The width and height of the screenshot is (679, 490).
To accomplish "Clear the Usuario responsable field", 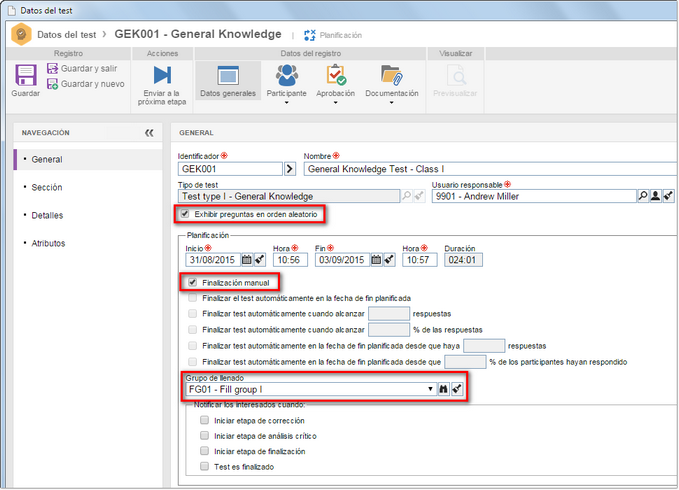I will click(668, 196).
